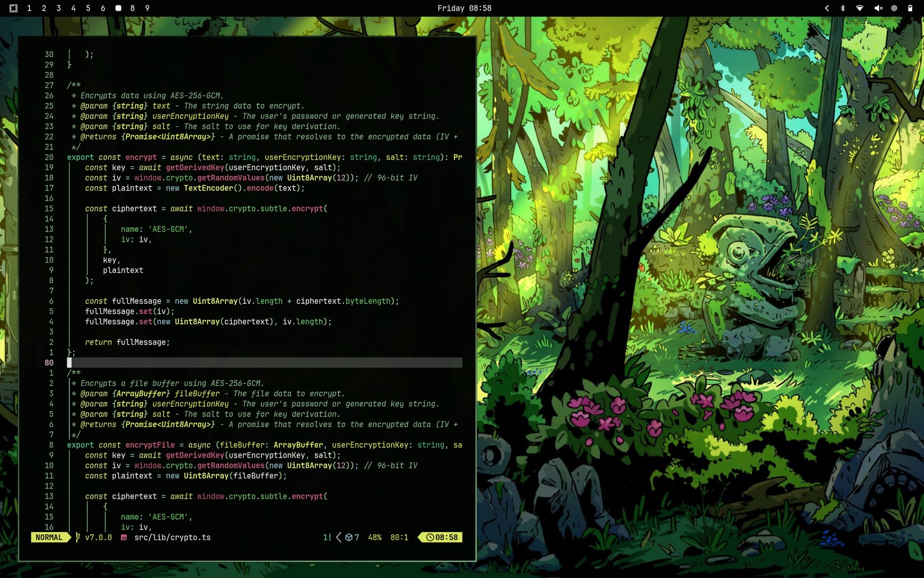Click the src/lib/crypto.ts file path

pos(172,537)
